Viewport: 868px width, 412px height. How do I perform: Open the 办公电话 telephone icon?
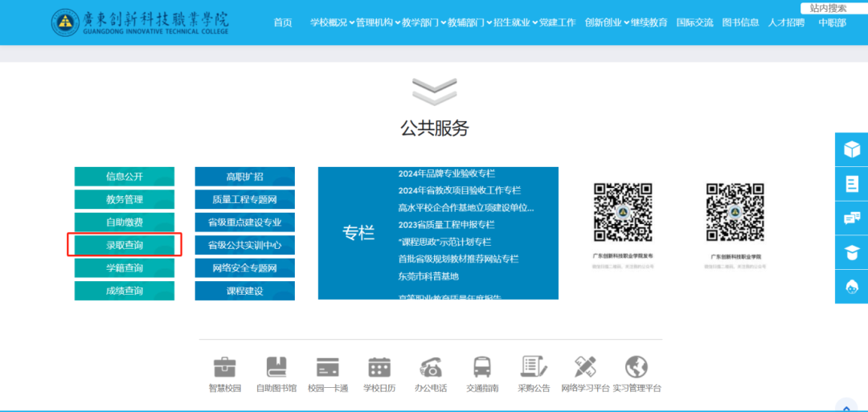431,367
